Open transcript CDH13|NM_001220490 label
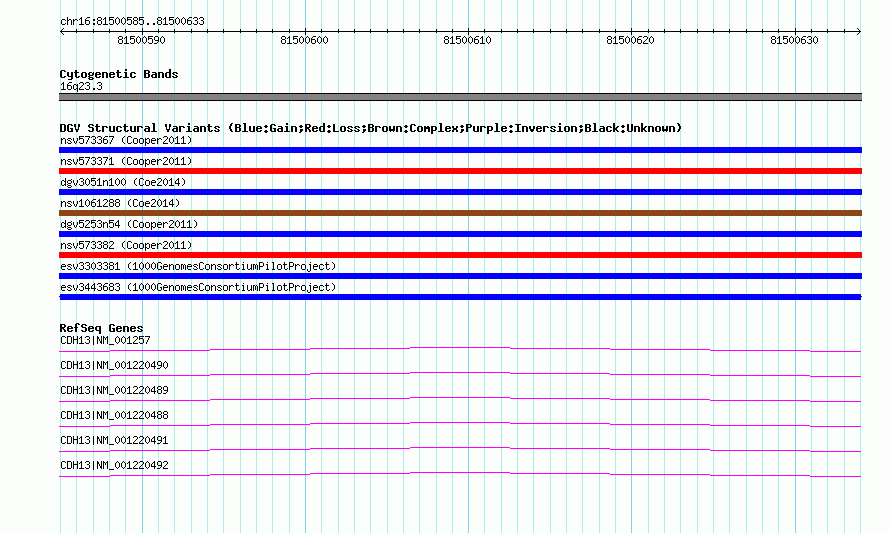The height and width of the screenshot is (533, 890). pos(114,366)
